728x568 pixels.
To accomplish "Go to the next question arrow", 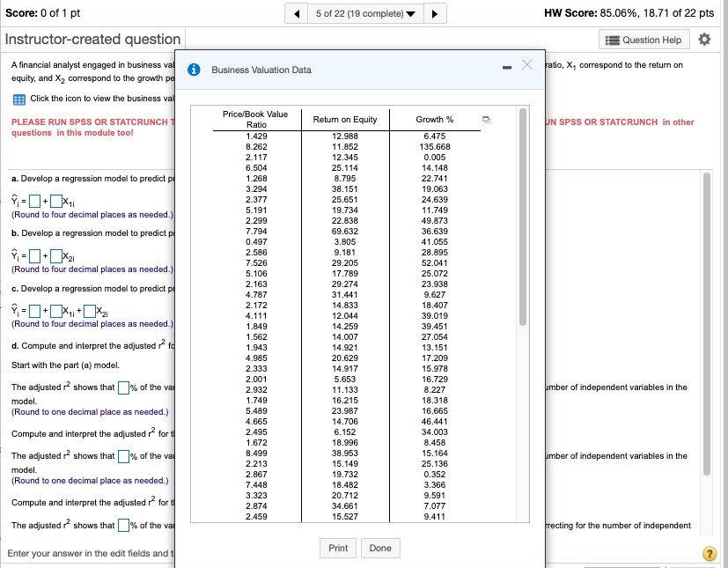I will pos(435,13).
